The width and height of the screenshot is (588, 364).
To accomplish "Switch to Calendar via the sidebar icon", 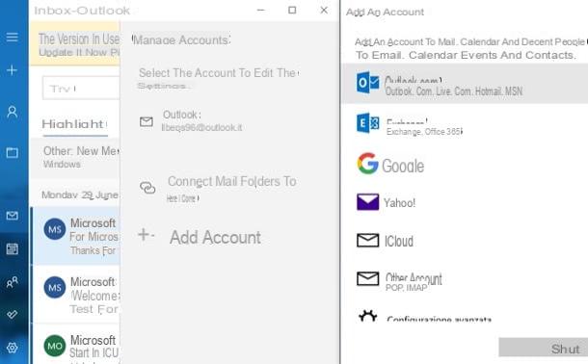I will (x=12, y=248).
